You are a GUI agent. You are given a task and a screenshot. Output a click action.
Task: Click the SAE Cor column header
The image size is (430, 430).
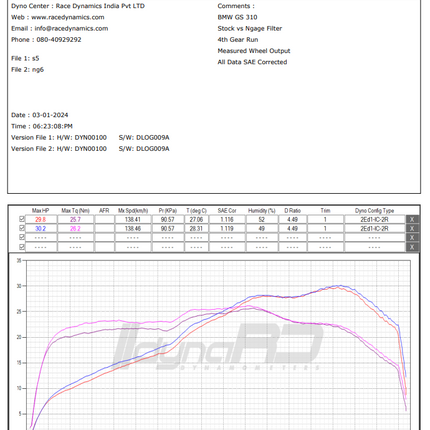[x=227, y=211]
